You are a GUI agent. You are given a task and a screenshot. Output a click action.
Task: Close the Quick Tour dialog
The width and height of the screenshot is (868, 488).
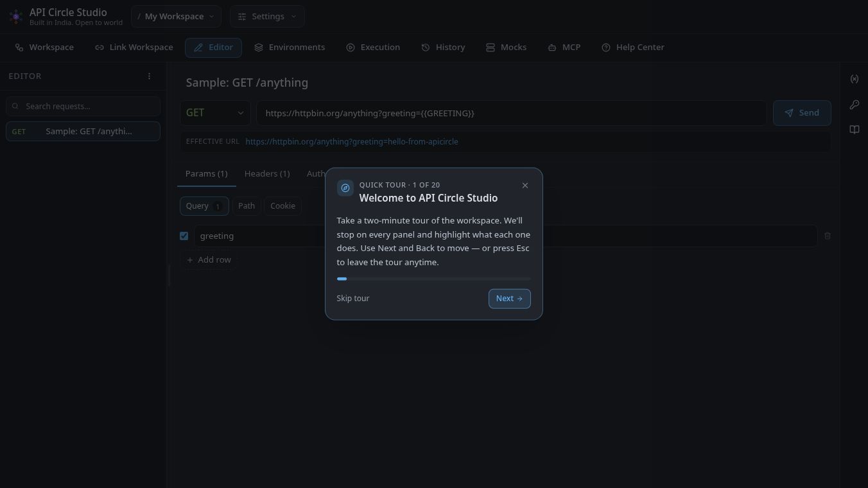pyautogui.click(x=525, y=186)
